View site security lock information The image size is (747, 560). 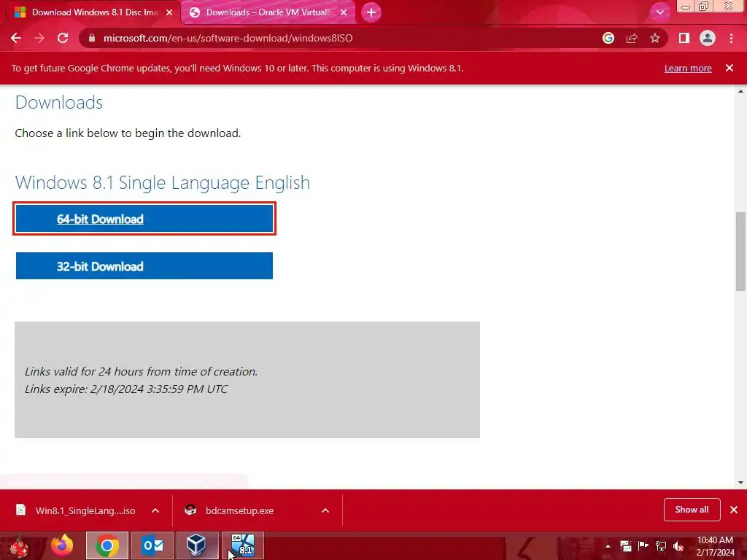point(92,38)
